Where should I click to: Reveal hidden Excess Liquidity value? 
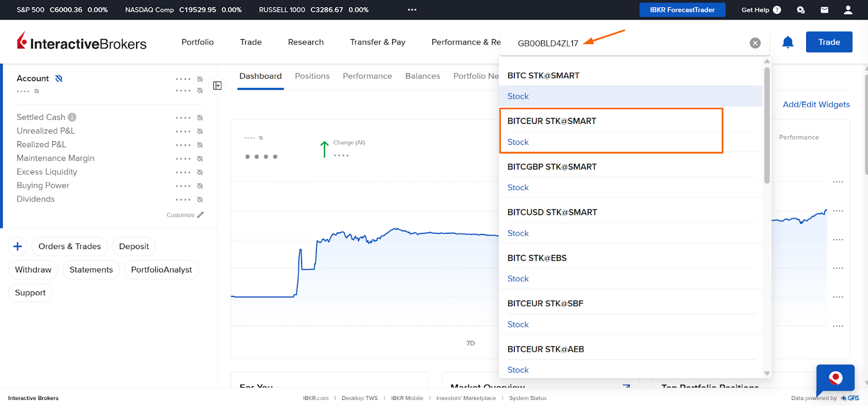point(200,172)
